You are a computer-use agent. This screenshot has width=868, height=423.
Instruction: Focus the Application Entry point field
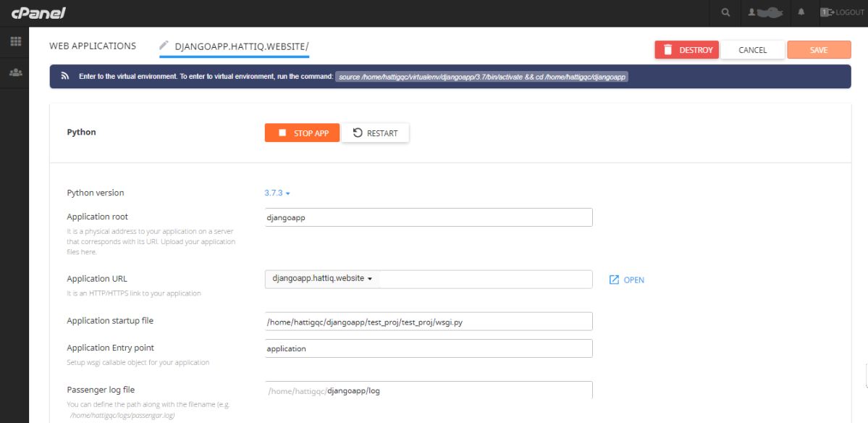pos(429,349)
